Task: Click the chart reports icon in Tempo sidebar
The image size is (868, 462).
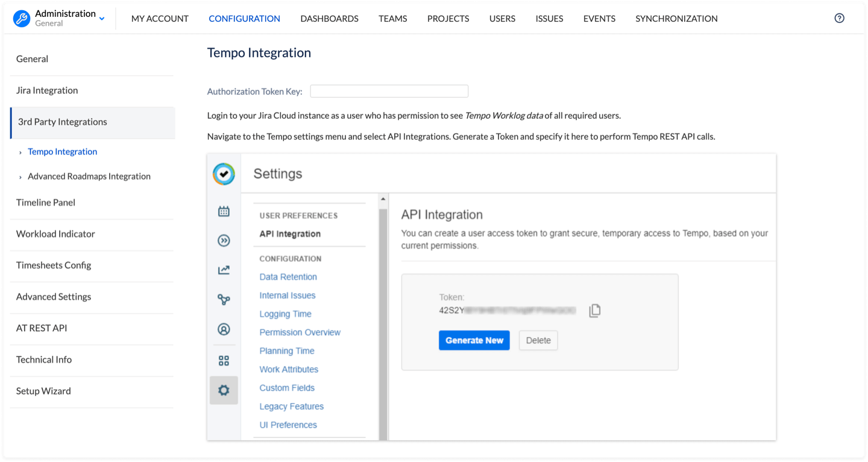Action: [x=224, y=270]
